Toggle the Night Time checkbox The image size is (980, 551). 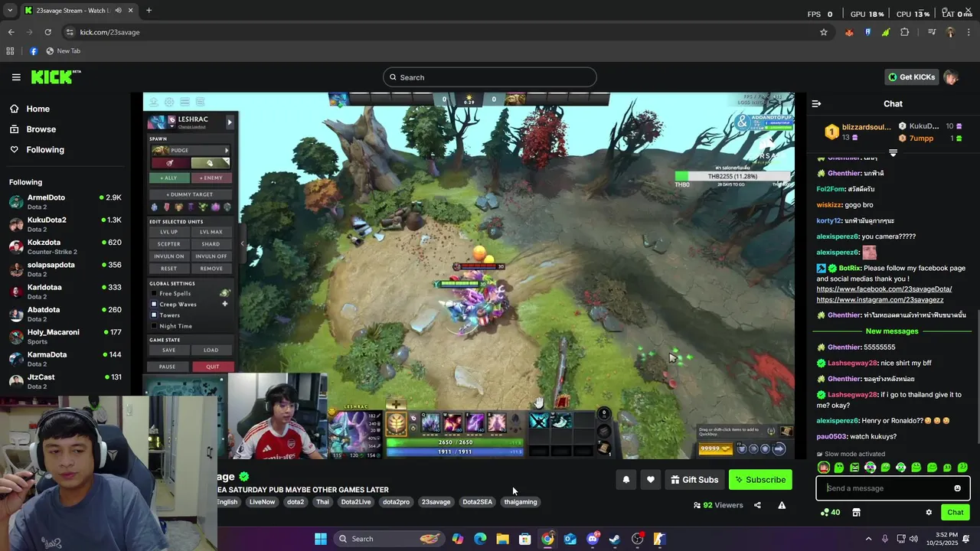point(154,326)
